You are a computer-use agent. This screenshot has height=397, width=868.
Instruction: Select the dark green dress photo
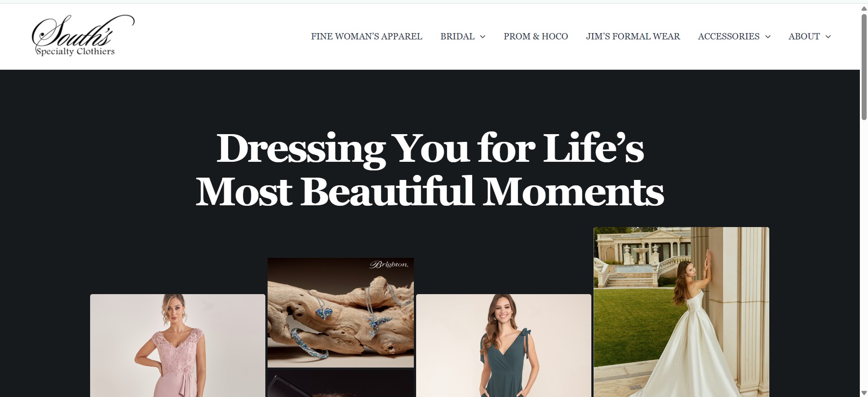(504, 345)
